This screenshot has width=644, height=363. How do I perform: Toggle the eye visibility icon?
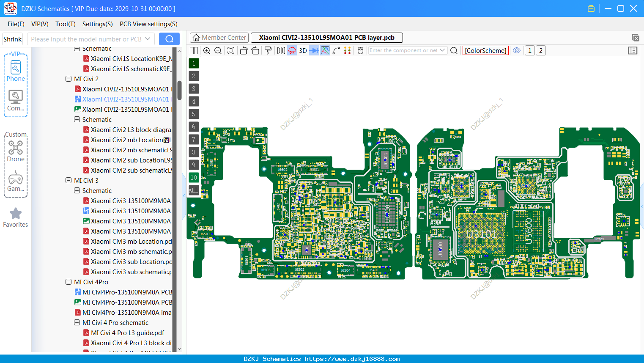click(x=517, y=50)
